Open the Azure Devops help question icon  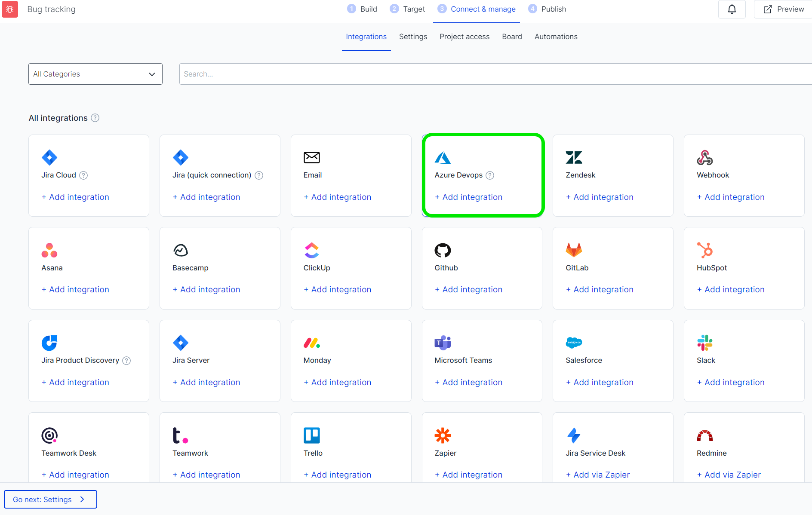point(490,175)
